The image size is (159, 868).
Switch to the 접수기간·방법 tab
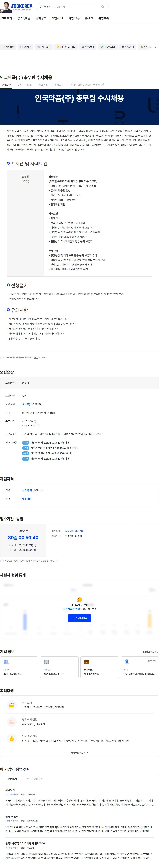point(24,85)
